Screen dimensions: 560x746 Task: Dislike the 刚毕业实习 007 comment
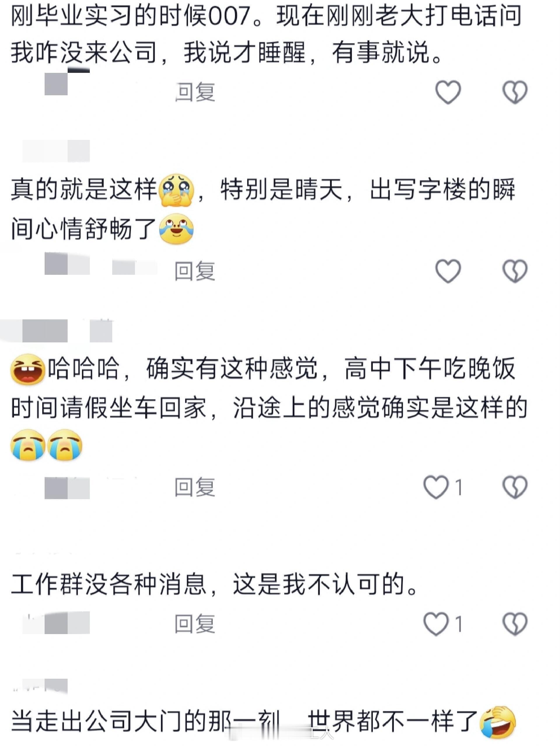pos(515,92)
